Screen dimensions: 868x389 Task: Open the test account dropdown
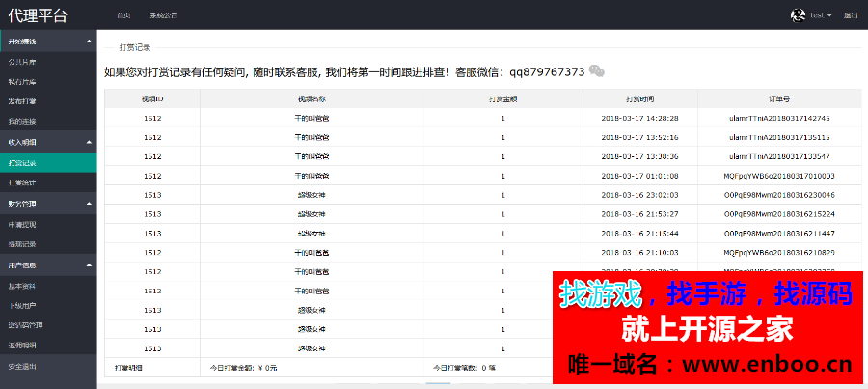[x=822, y=15]
